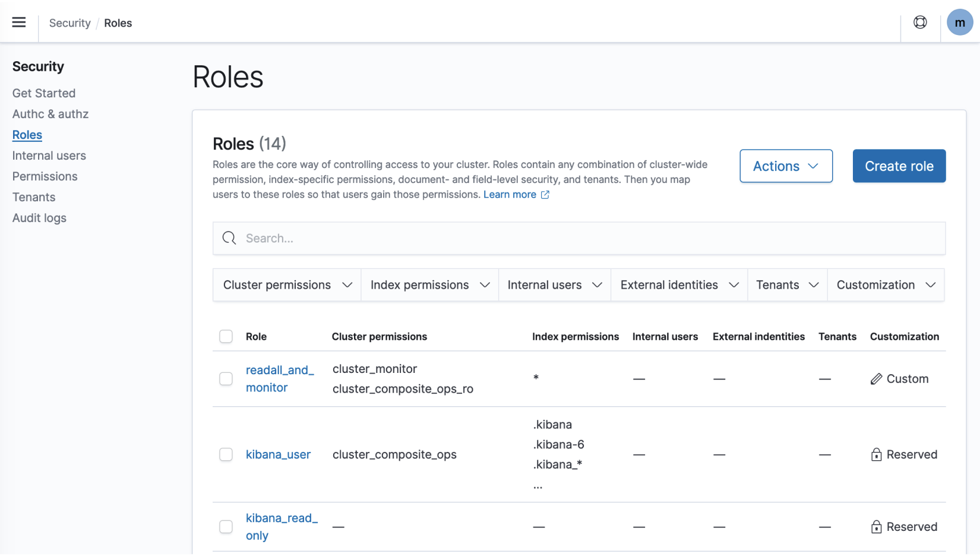Click the external link icon beside Learn more
Screen dimensions: 980x557
[x=545, y=194]
